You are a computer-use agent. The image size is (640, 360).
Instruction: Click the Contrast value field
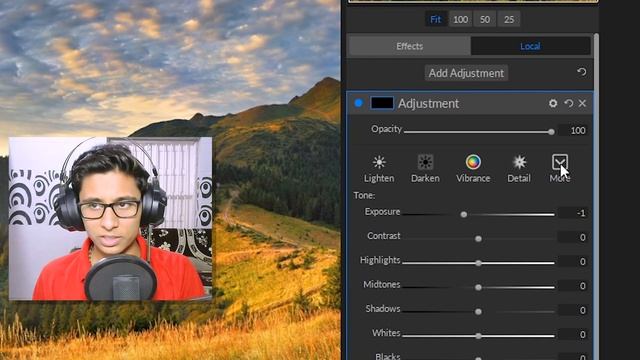[x=573, y=237]
